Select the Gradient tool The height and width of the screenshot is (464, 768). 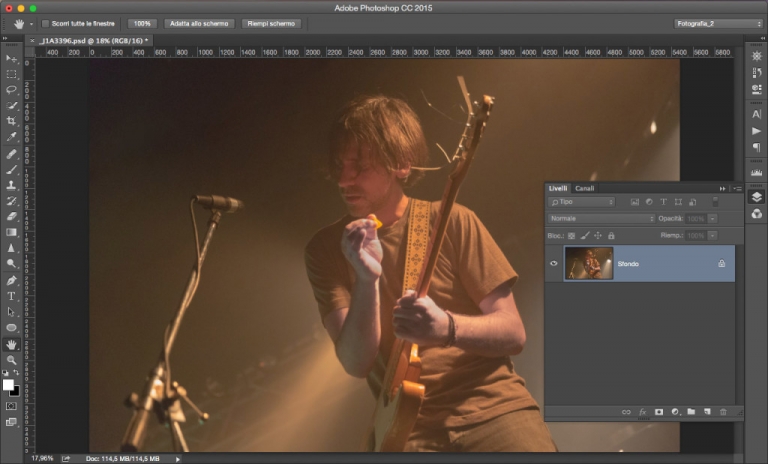coord(11,232)
